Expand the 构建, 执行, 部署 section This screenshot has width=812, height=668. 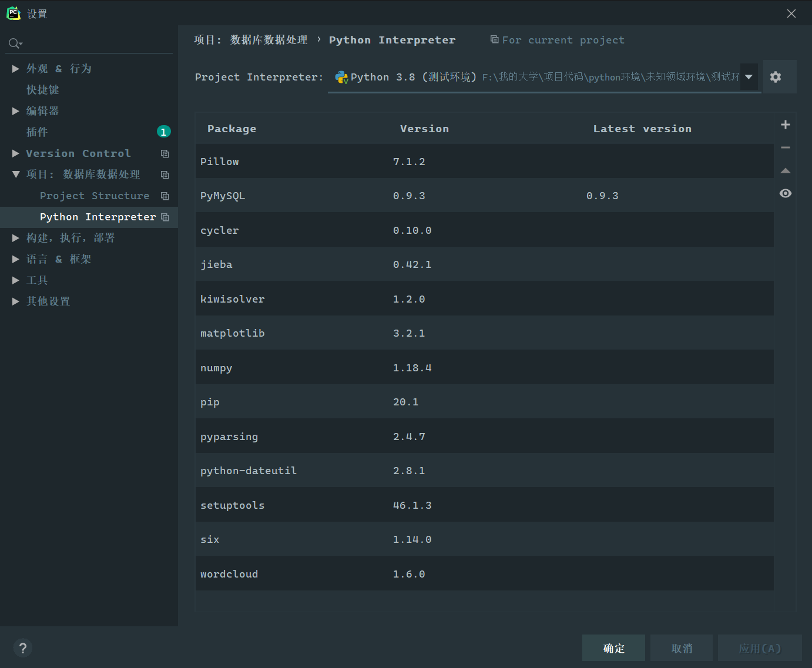(x=16, y=238)
